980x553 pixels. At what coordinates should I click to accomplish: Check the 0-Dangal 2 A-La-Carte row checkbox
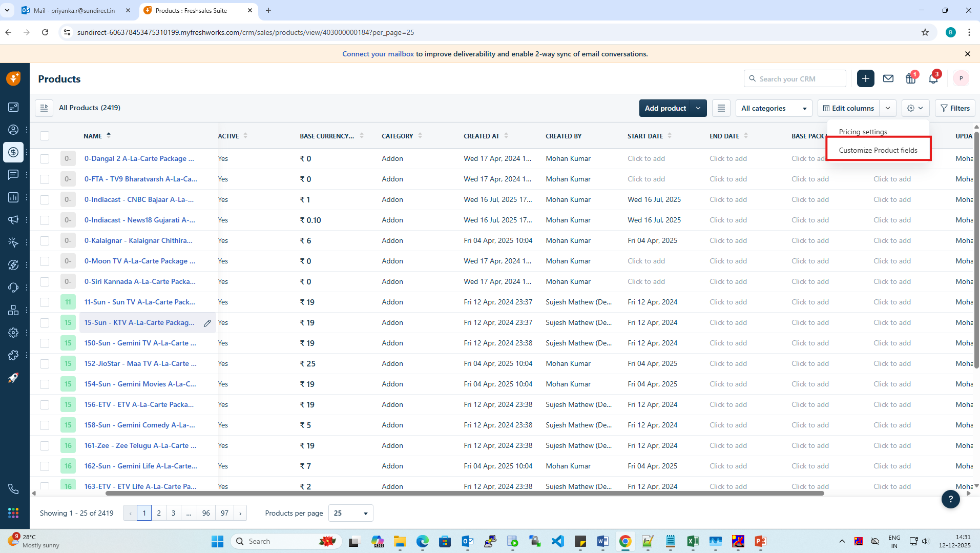point(45,159)
